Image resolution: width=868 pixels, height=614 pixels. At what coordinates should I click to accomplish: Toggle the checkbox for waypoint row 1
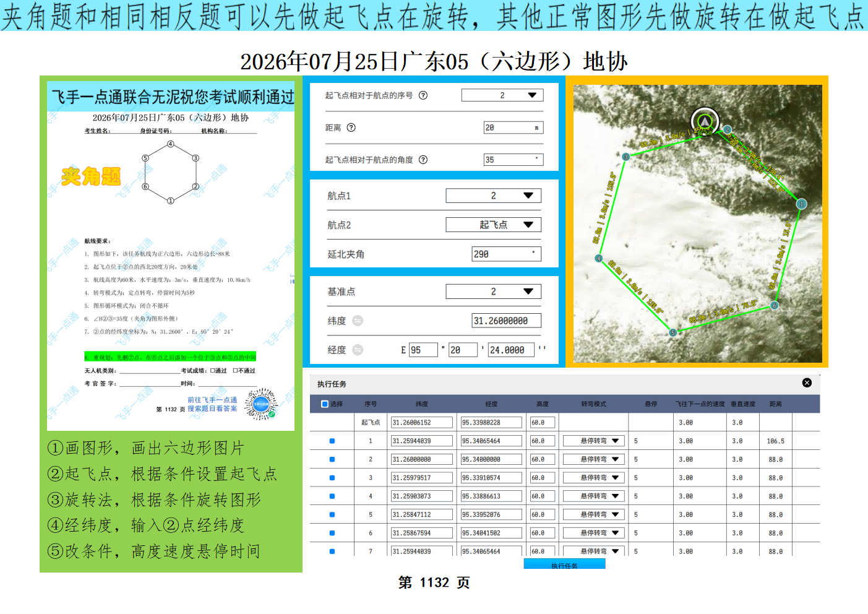332,441
